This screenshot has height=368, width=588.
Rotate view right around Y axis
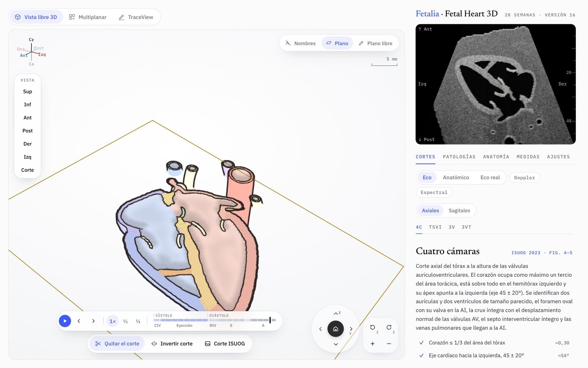(351, 329)
